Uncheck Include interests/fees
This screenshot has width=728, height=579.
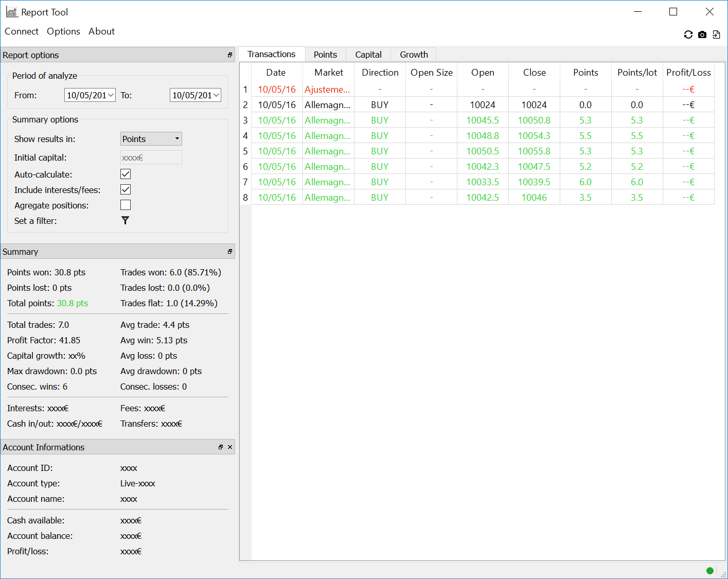126,190
